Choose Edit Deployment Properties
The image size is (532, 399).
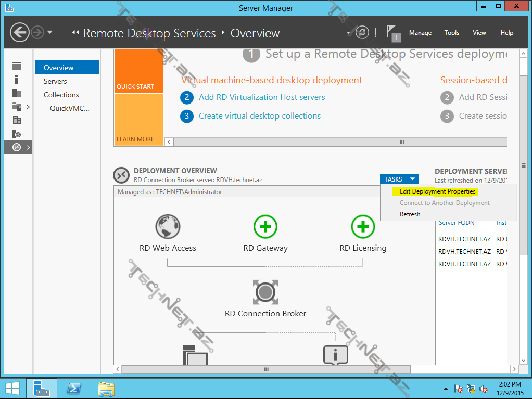(437, 191)
